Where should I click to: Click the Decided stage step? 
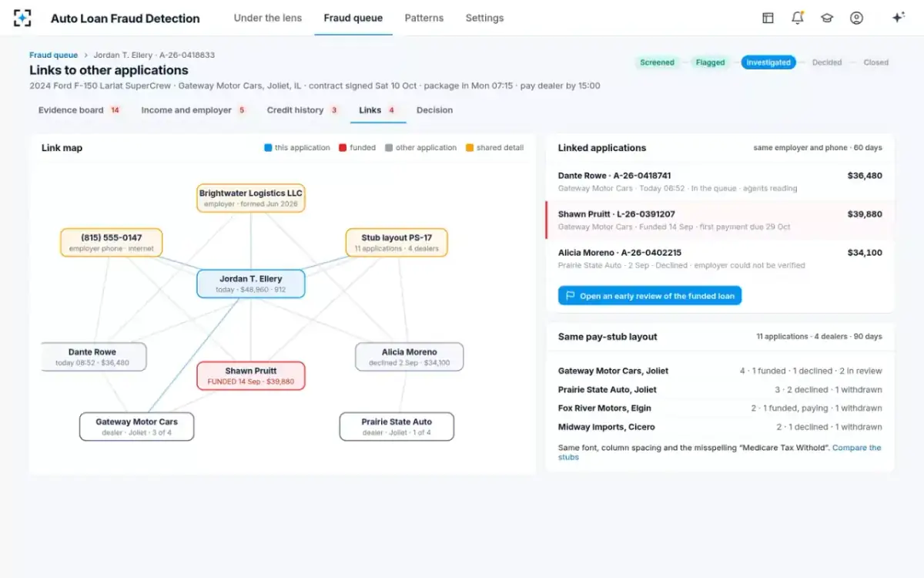pyautogui.click(x=827, y=62)
